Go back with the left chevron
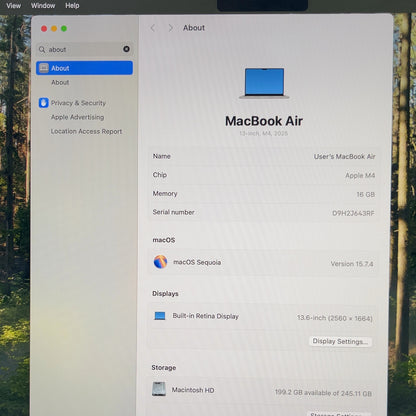416x416 pixels. (x=153, y=28)
